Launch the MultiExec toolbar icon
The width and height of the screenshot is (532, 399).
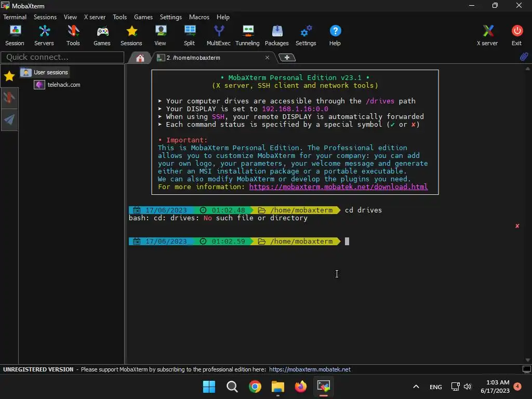pos(219,36)
